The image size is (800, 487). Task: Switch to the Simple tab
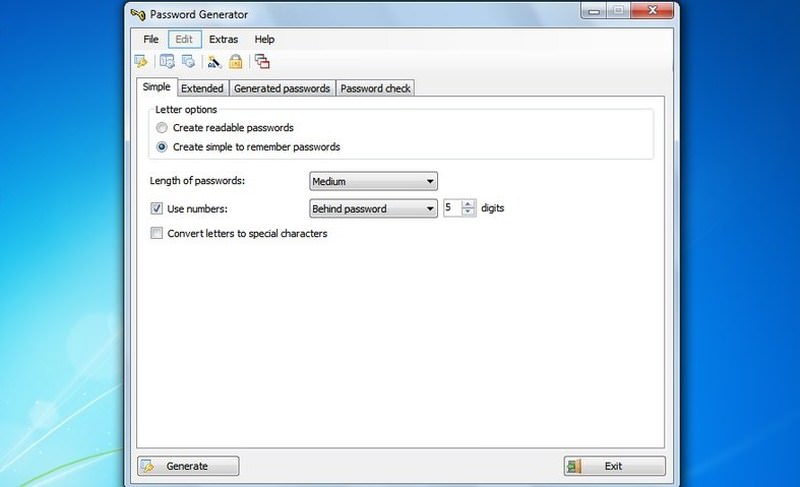pos(157,87)
